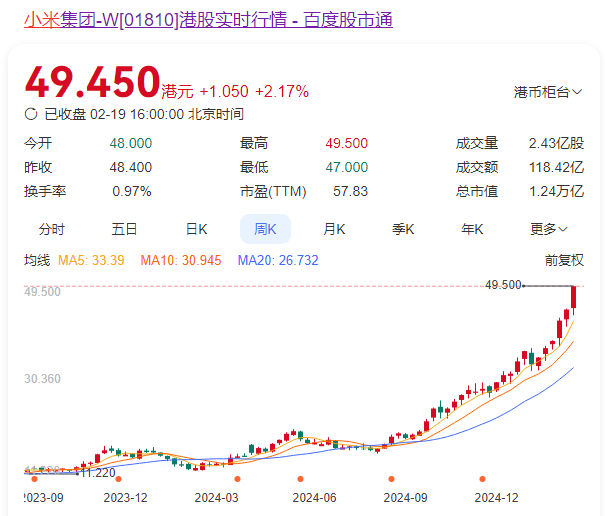605x516 pixels.
Task: Click the 11.220 low price marker
Action: pos(96,472)
